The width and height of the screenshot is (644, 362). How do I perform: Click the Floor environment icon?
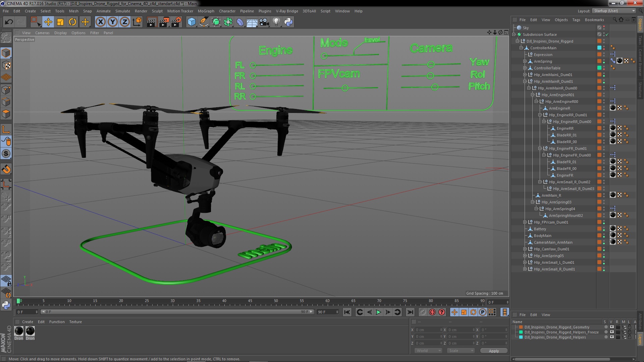[x=252, y=22]
